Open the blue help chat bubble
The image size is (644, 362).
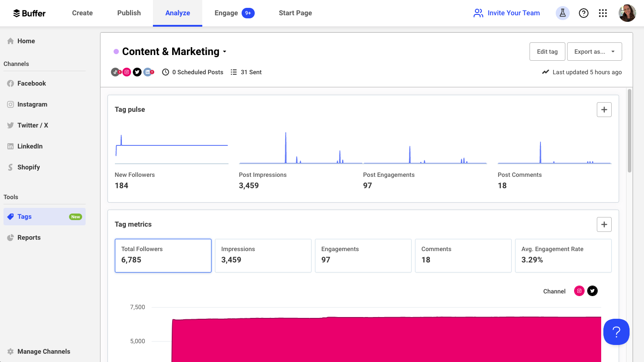pos(616,332)
